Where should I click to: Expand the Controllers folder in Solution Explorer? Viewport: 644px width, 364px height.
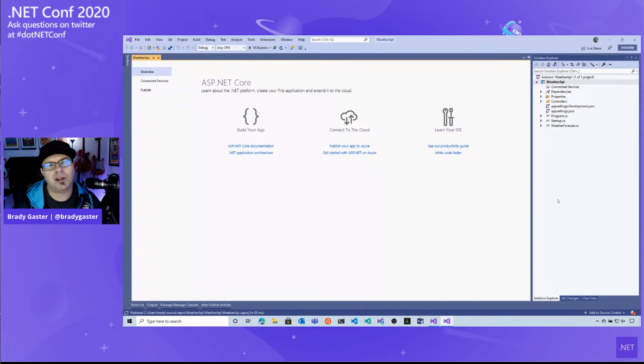tap(541, 102)
